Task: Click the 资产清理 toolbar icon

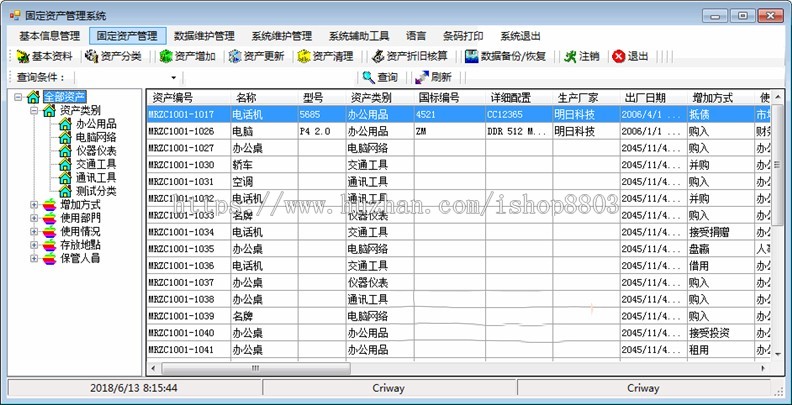Action: 304,57
